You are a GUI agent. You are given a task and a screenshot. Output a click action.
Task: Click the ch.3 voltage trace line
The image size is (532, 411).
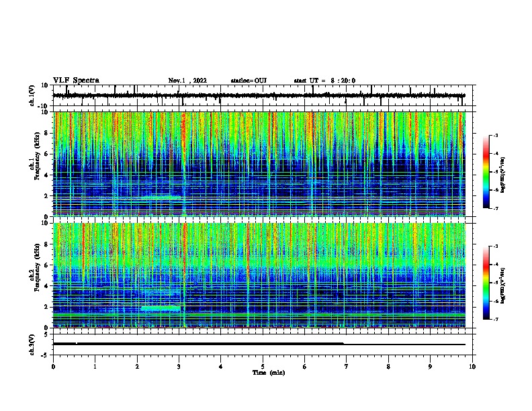(x=259, y=344)
